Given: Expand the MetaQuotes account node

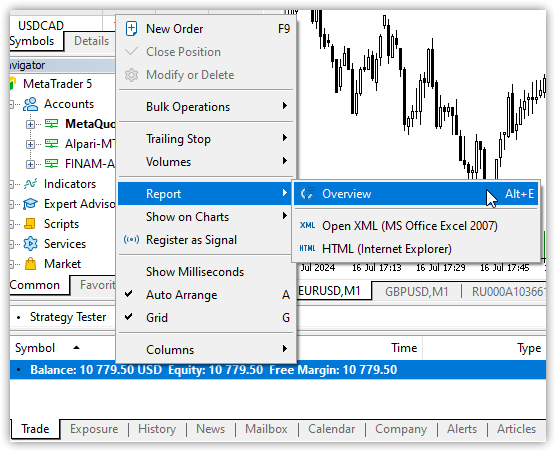Looking at the screenshot, I should pos(30,124).
